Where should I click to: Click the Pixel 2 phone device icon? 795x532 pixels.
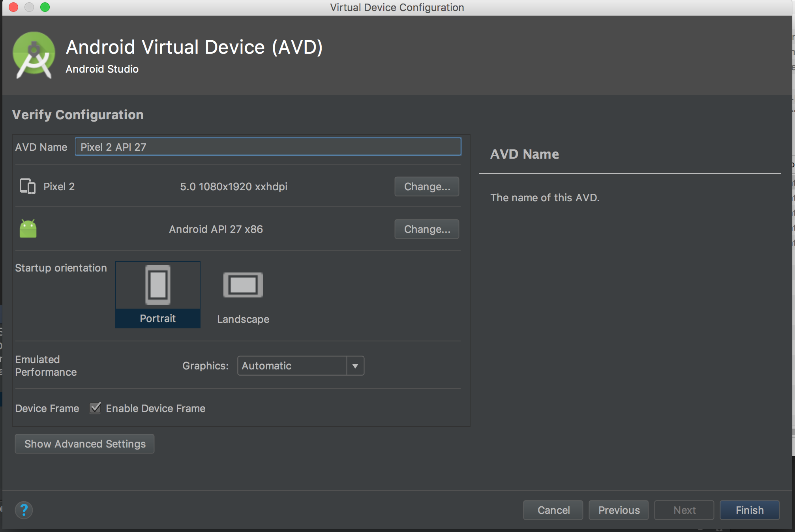coord(27,186)
